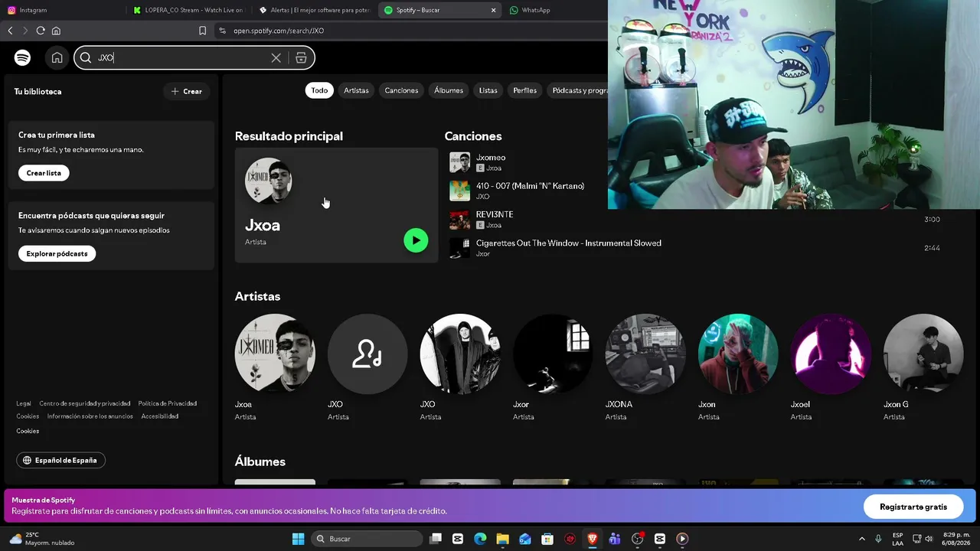Filter results by Artistas
Screen dimensions: 980x551
[356, 90]
